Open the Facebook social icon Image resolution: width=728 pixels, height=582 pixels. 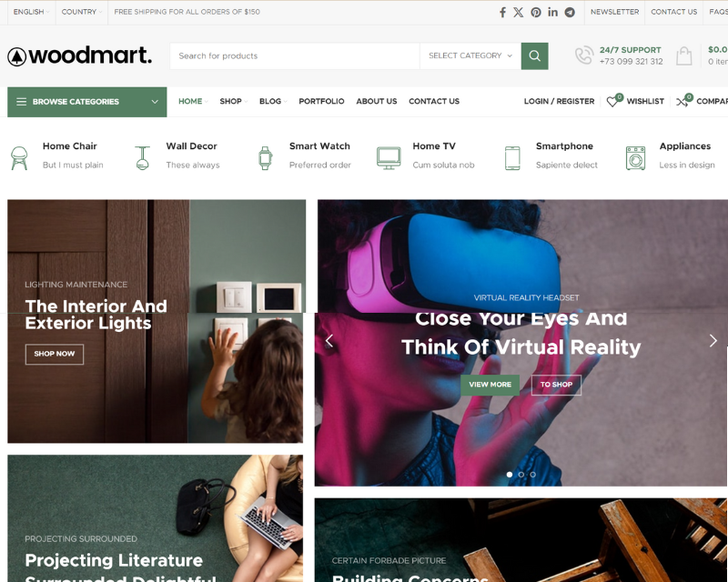[502, 12]
